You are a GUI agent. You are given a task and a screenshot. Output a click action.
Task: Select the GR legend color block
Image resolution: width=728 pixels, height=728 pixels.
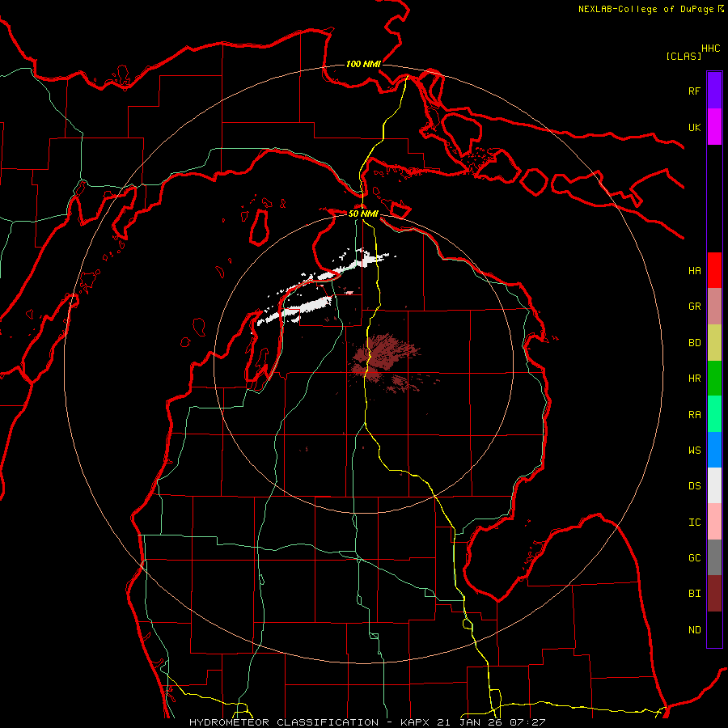coord(714,307)
